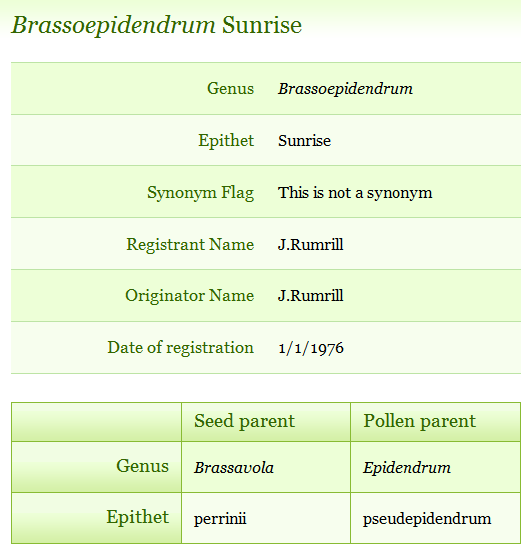Image resolution: width=521 pixels, height=545 pixels.
Task: Click the Epithet label in details table
Action: 226,141
